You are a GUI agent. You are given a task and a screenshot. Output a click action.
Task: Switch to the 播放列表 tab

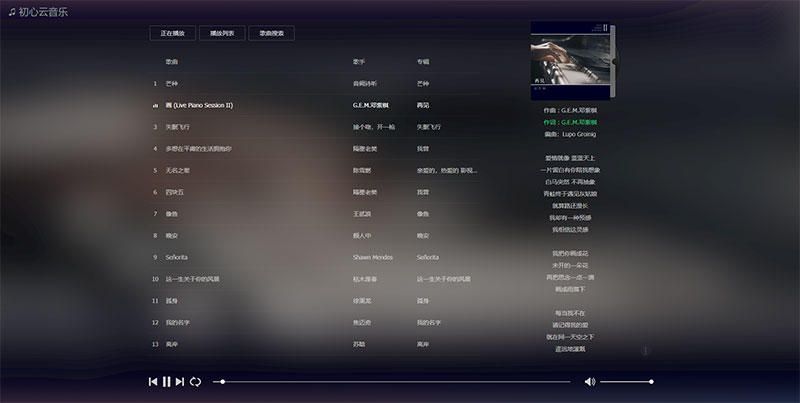click(221, 33)
